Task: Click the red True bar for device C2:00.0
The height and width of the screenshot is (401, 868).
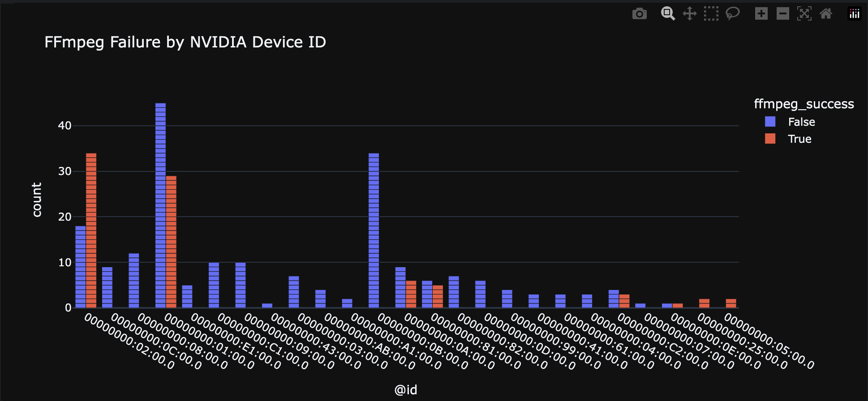Action: (624, 301)
